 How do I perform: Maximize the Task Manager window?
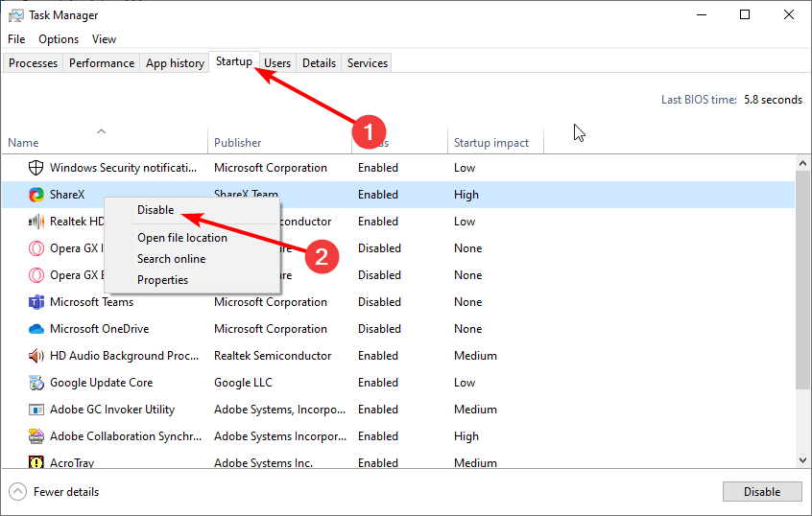745,14
